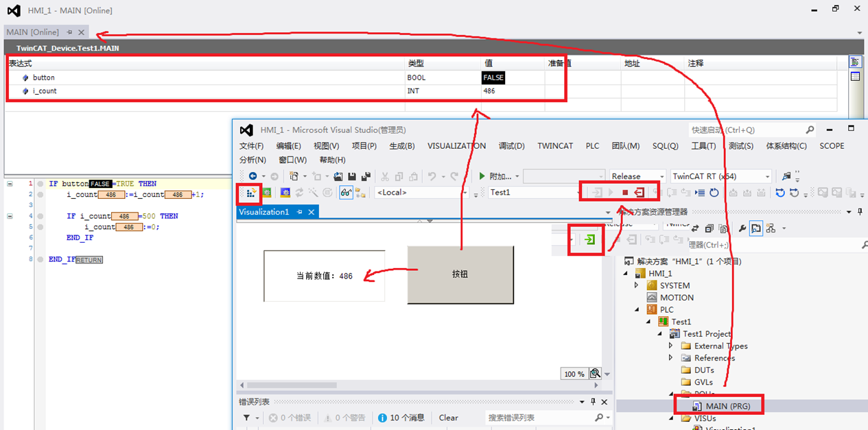Image resolution: width=868 pixels, height=430 pixels.
Task: Click the navigate back arrow icon
Action: tap(253, 176)
